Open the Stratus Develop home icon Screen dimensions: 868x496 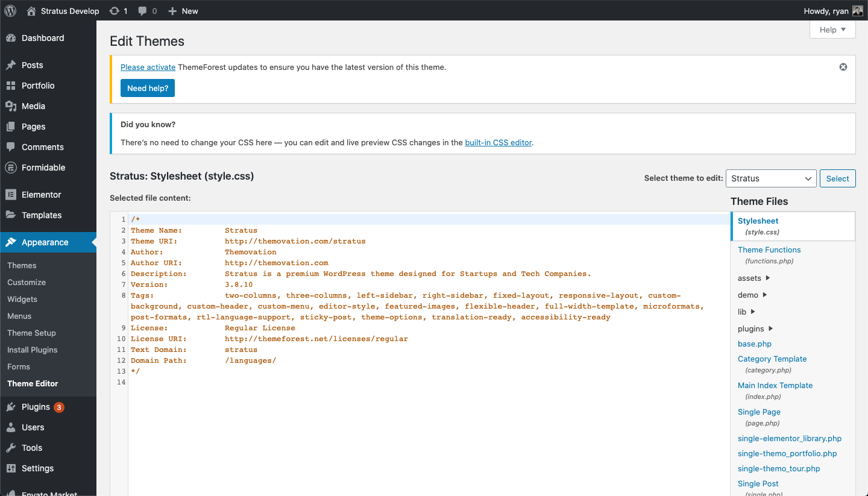[31, 11]
